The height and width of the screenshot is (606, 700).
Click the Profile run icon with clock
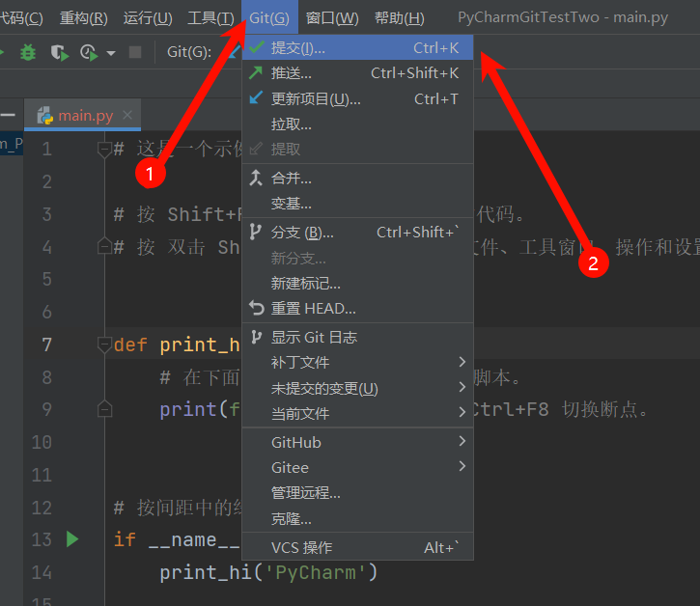(x=89, y=53)
